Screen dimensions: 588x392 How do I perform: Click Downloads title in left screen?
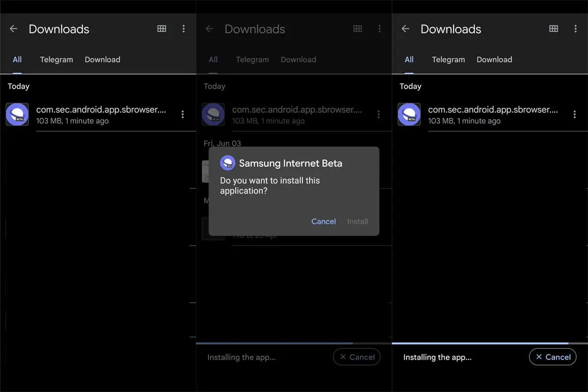[x=59, y=29]
